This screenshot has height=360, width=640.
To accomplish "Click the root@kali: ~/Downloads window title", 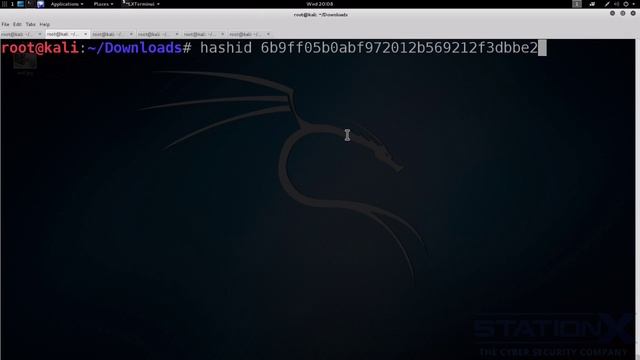I will [320, 15].
